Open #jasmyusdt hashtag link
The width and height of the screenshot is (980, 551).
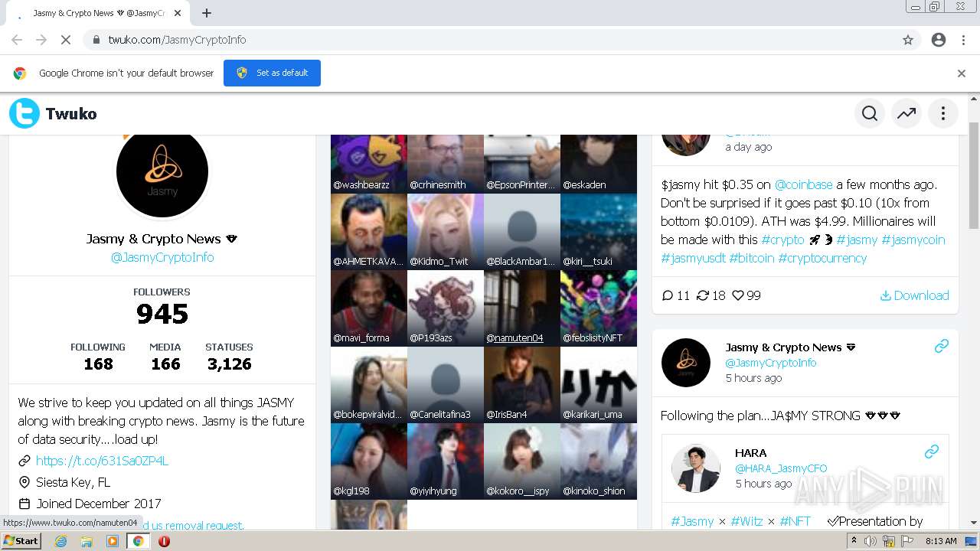[693, 258]
